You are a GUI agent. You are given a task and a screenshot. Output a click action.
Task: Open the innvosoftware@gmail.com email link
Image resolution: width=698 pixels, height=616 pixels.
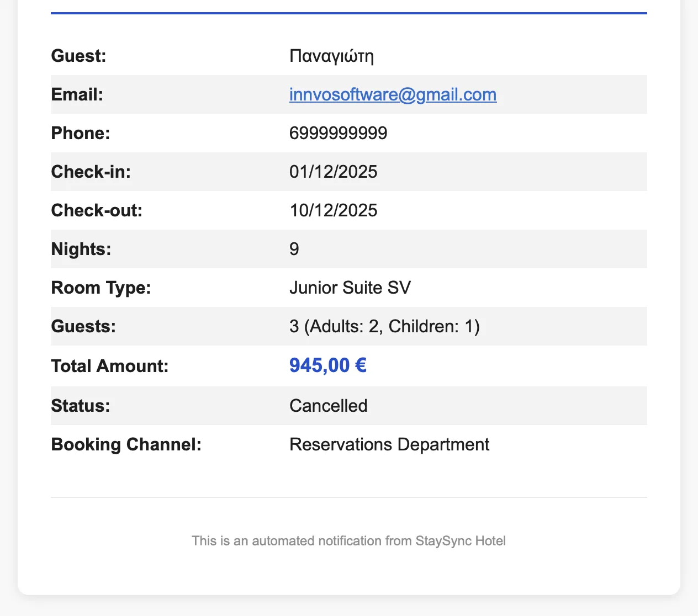click(393, 94)
